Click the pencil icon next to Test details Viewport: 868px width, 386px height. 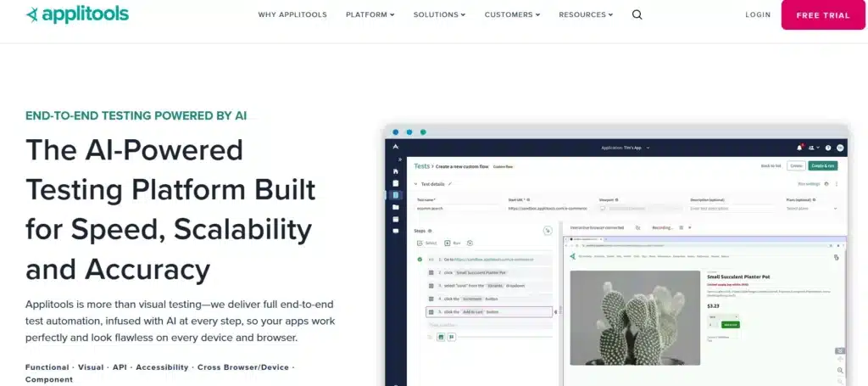pyautogui.click(x=450, y=184)
